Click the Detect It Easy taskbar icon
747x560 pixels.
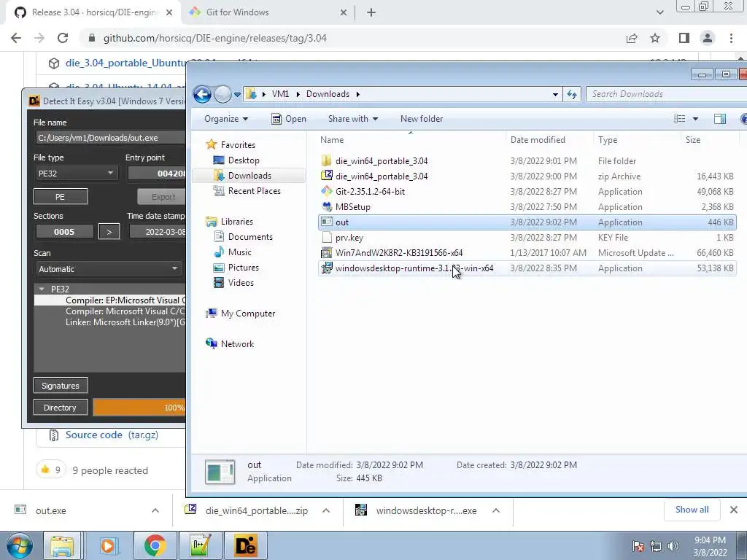coord(246,545)
